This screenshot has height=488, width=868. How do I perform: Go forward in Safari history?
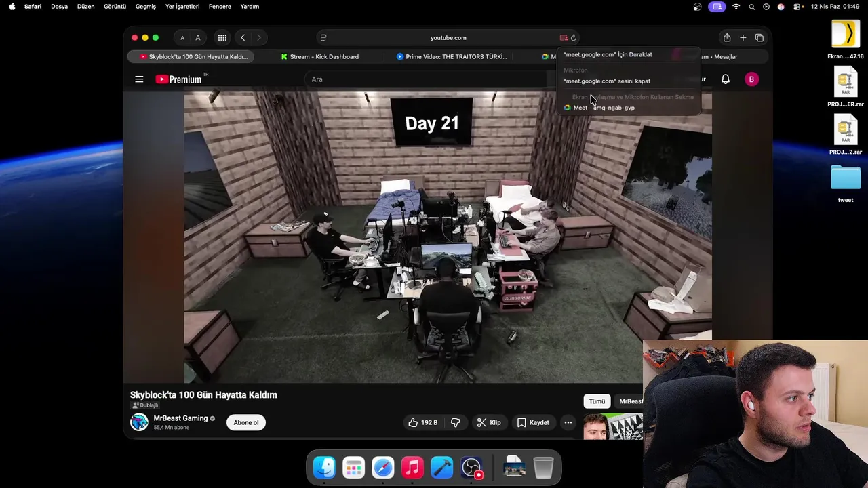[x=258, y=38]
